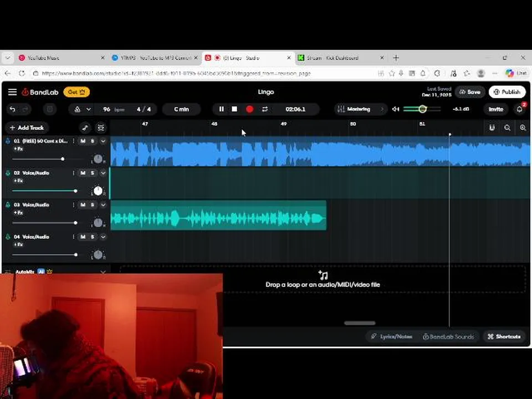Expand track 01 options chevron
This screenshot has height=399, width=532.
103,141
